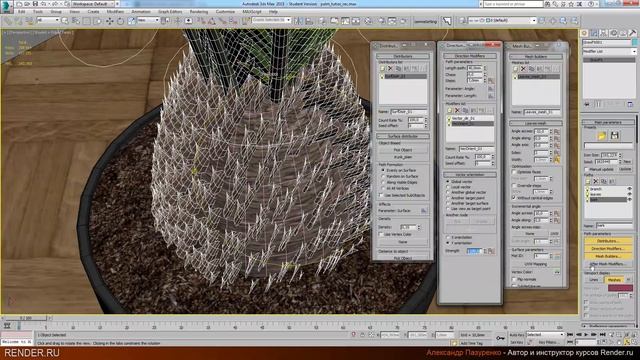640x360 pixels.
Task: Enable Use Selected SubObjects checkbox
Action: click(x=382, y=196)
